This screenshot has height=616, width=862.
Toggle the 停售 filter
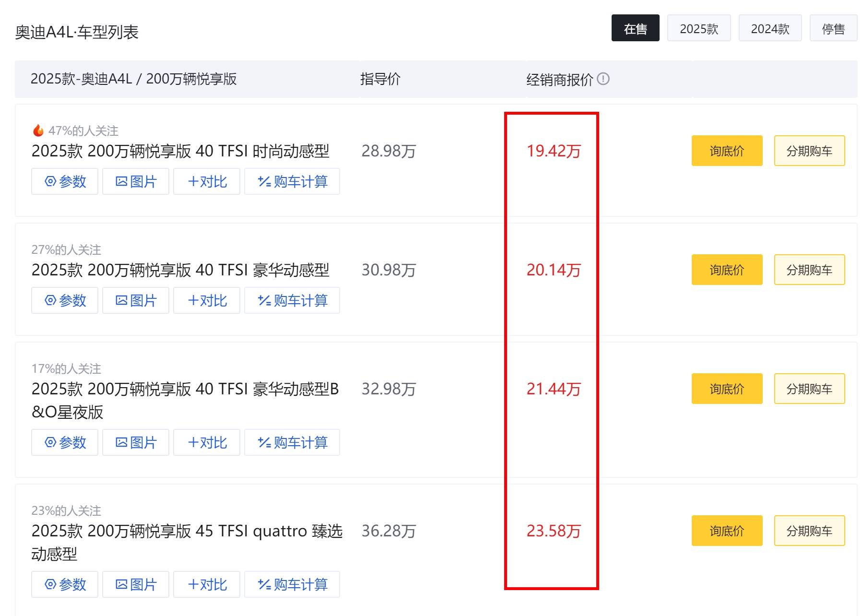(834, 28)
